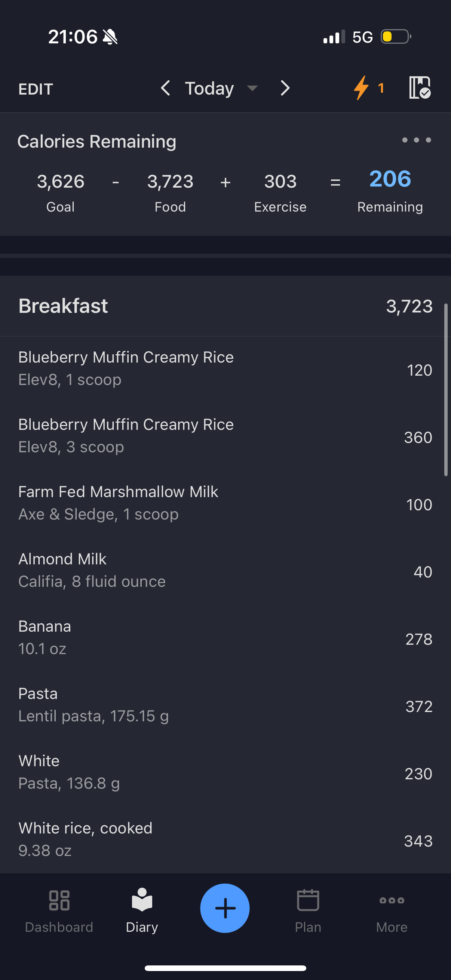Open the Dashboard grid icon

click(59, 900)
